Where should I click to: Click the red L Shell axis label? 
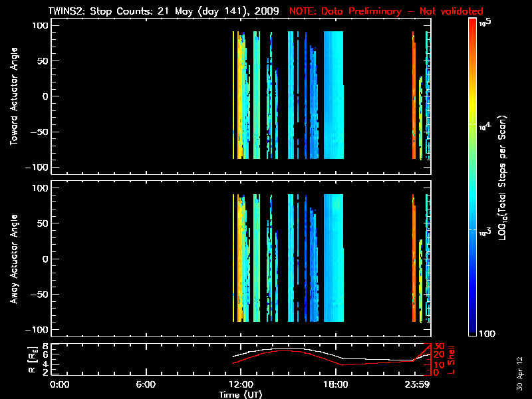(454, 359)
